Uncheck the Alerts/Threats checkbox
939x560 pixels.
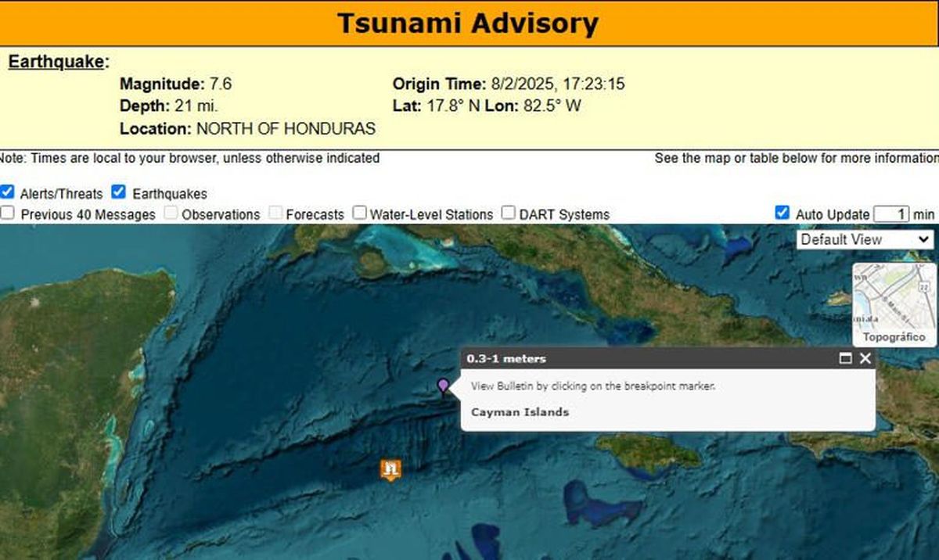8,191
